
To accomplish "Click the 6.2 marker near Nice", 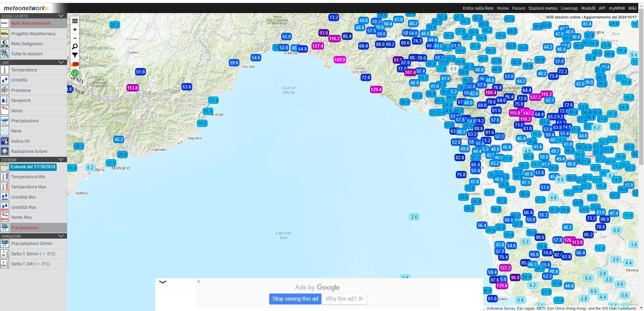I will 90,168.
